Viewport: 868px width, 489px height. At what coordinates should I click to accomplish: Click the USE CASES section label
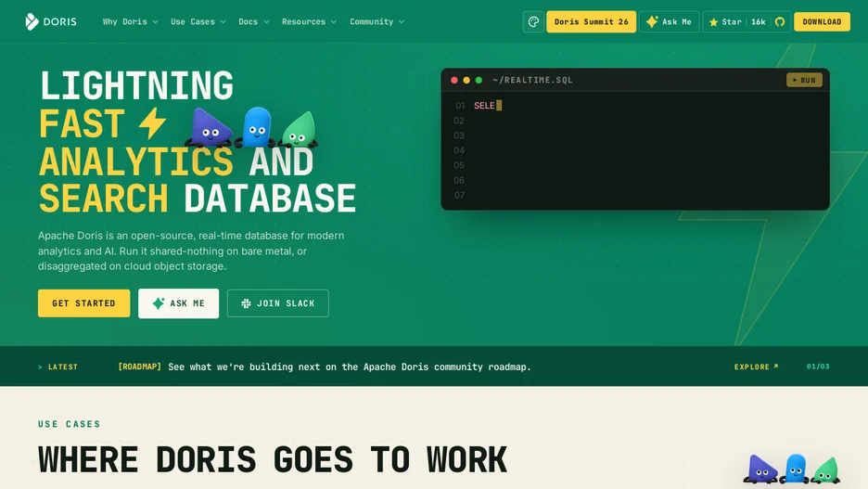click(x=70, y=424)
